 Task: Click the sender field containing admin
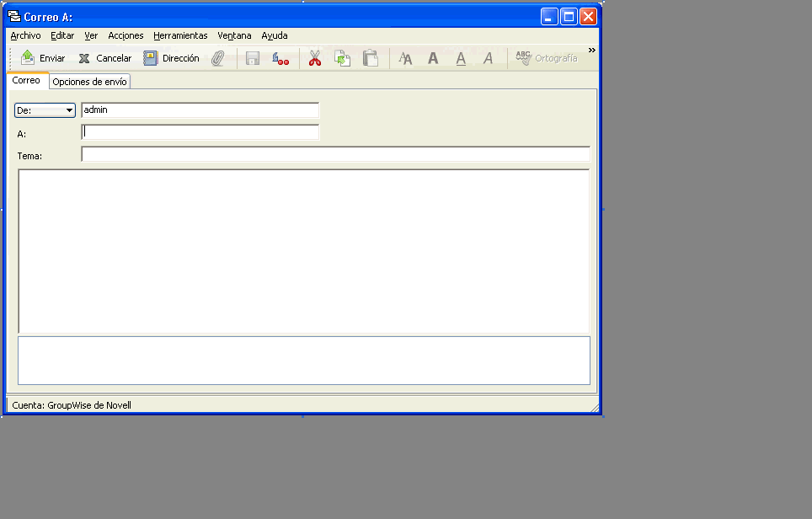click(x=200, y=110)
